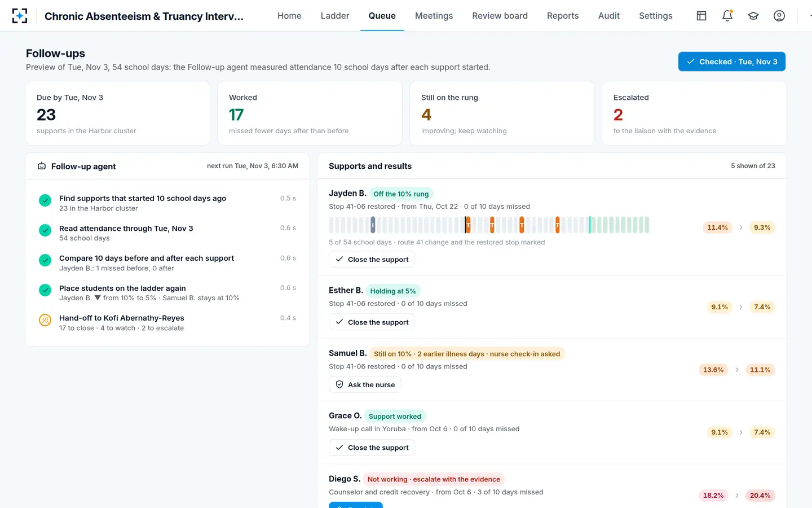The width and height of the screenshot is (812, 508).
Task: Click the Checked · Tue, Nov 3 button
Action: tap(732, 62)
